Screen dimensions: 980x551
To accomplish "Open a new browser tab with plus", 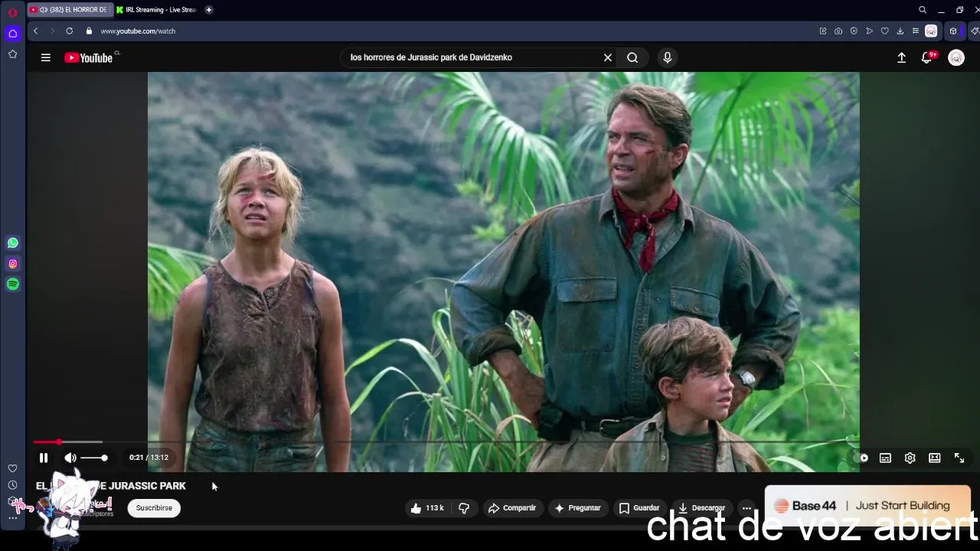I will pyautogui.click(x=209, y=10).
